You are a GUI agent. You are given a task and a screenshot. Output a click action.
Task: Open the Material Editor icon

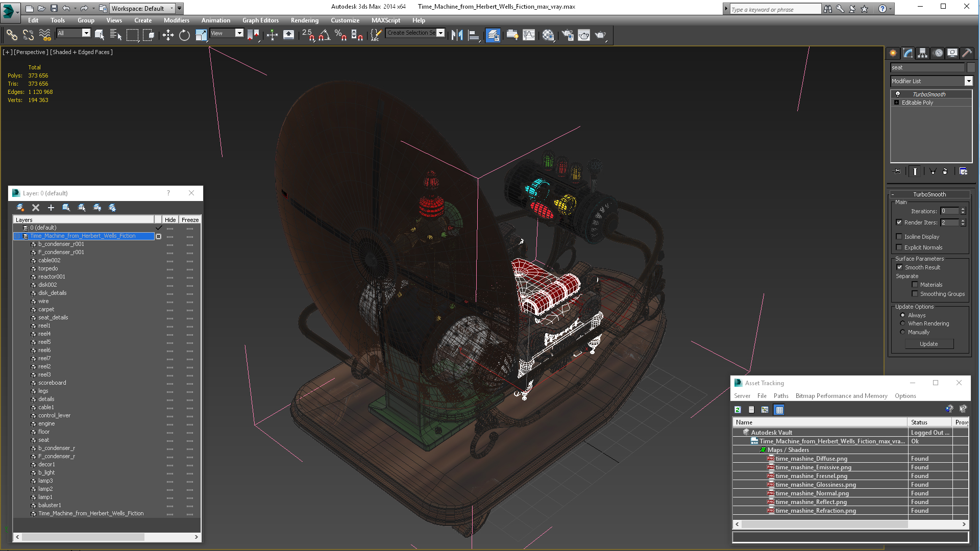(548, 35)
